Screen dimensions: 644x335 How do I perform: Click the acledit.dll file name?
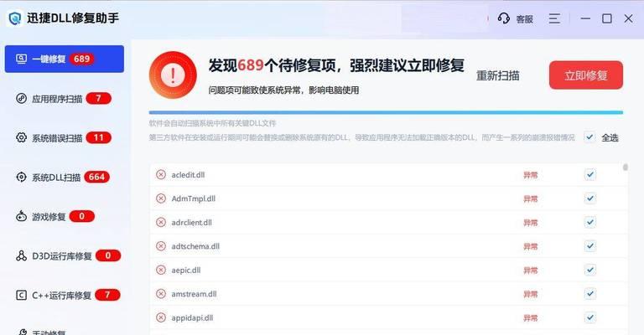(188, 175)
